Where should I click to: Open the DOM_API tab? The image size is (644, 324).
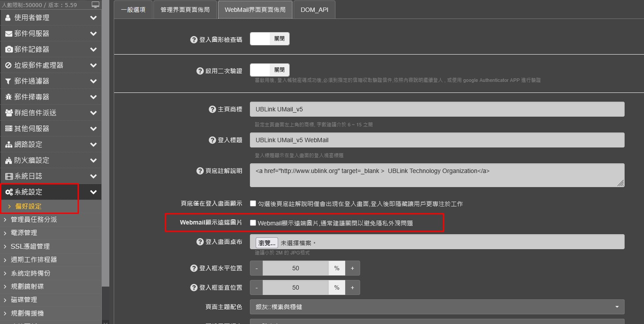[314, 10]
